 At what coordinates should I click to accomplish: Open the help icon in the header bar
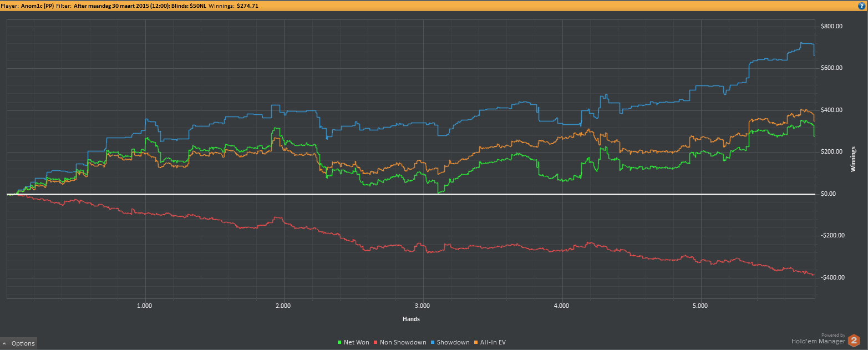[x=862, y=6]
